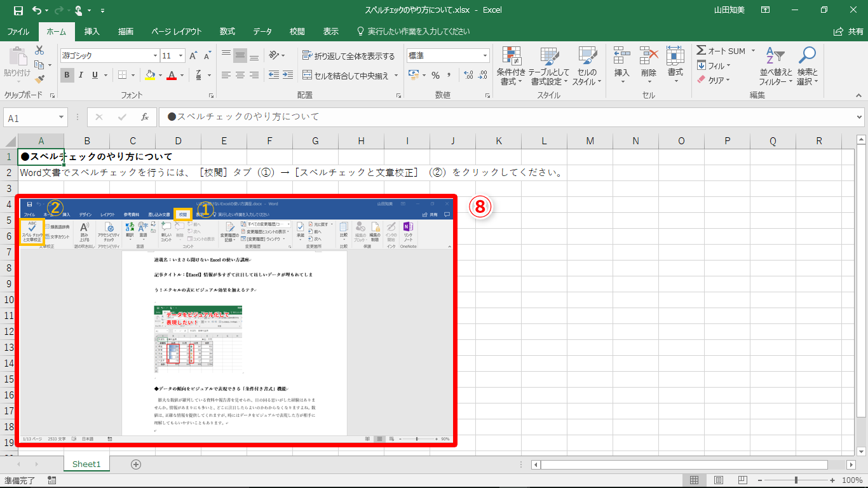Expand the クリア clear menu
Viewport: 868px width, 488px height.
[714, 80]
